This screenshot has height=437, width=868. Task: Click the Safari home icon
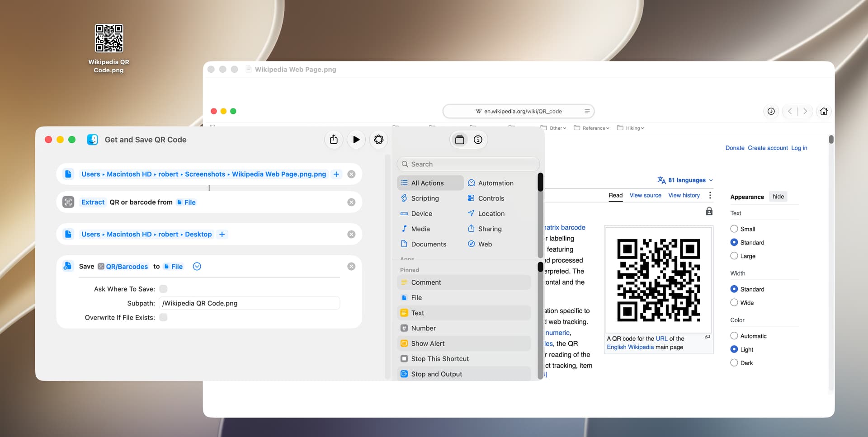pyautogui.click(x=824, y=112)
